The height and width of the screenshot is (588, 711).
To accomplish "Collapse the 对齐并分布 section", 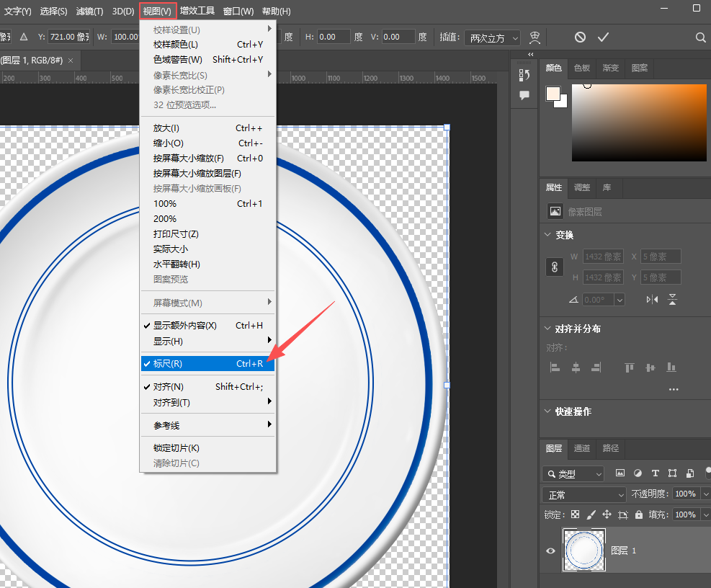I will click(547, 328).
